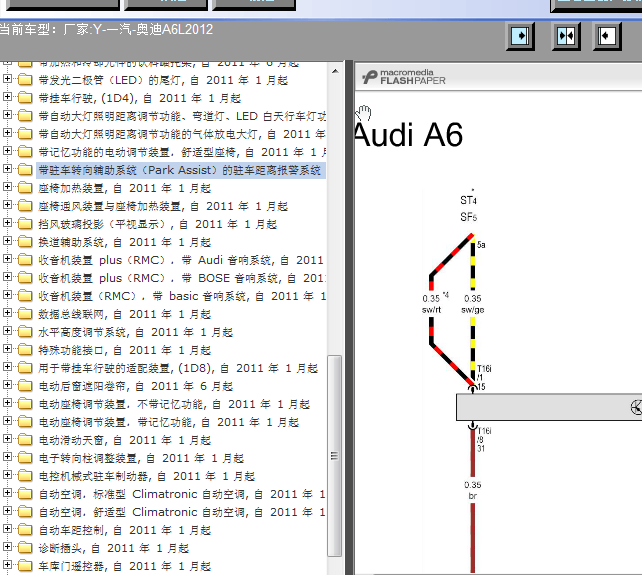Select 电动座椅调节装置 带记忆功能 item

tap(169, 423)
